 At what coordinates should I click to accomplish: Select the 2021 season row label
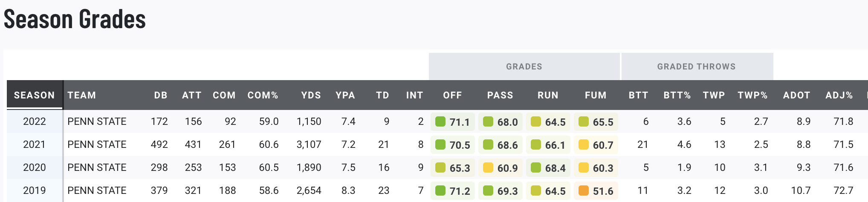(x=34, y=144)
